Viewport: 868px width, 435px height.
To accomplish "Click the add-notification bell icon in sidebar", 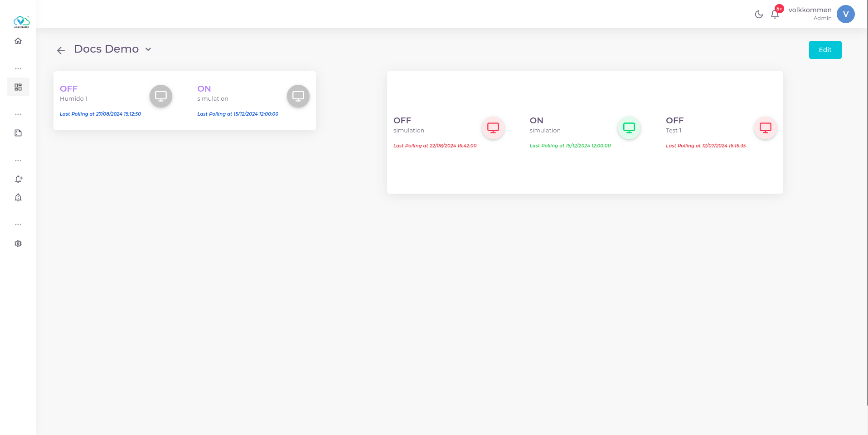I will 18,179.
